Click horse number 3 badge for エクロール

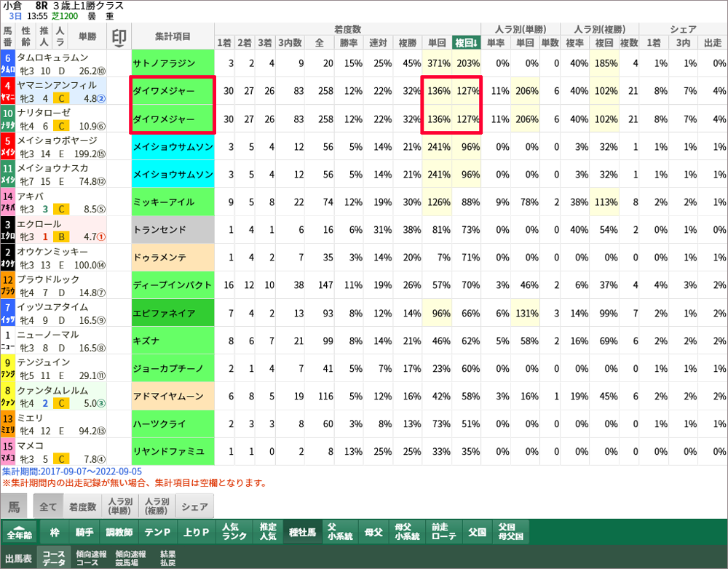pos(8,230)
